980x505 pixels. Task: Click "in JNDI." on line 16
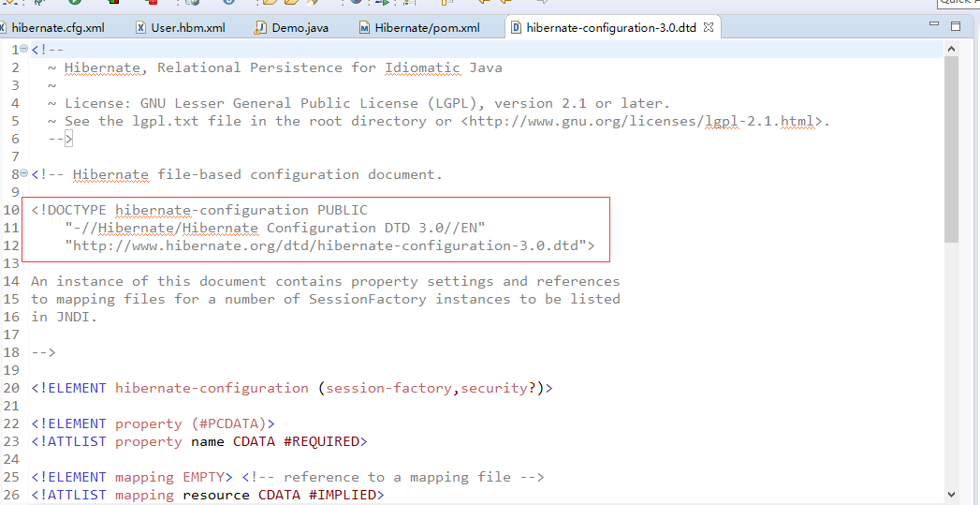pyautogui.click(x=65, y=317)
